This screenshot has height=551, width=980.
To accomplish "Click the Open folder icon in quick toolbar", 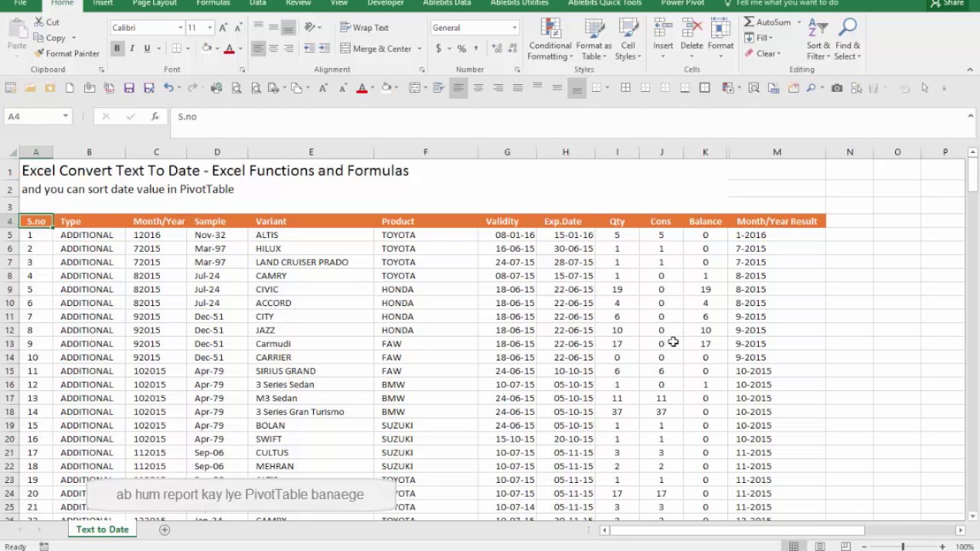I will click(x=30, y=88).
